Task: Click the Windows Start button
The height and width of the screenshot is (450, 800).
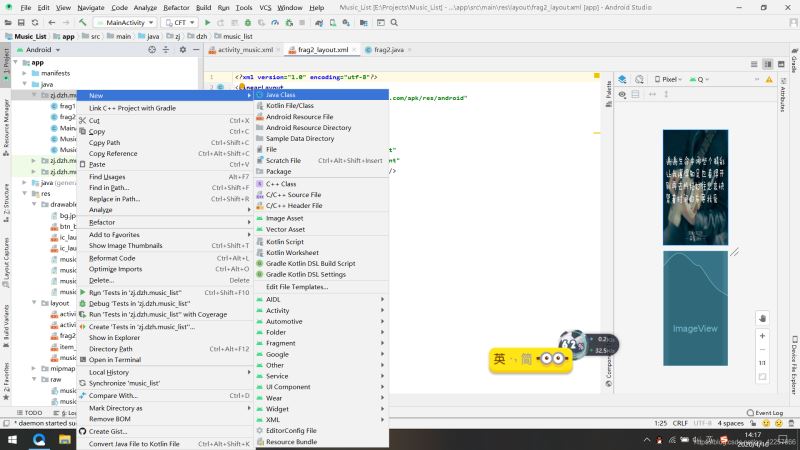Action: tap(13, 439)
